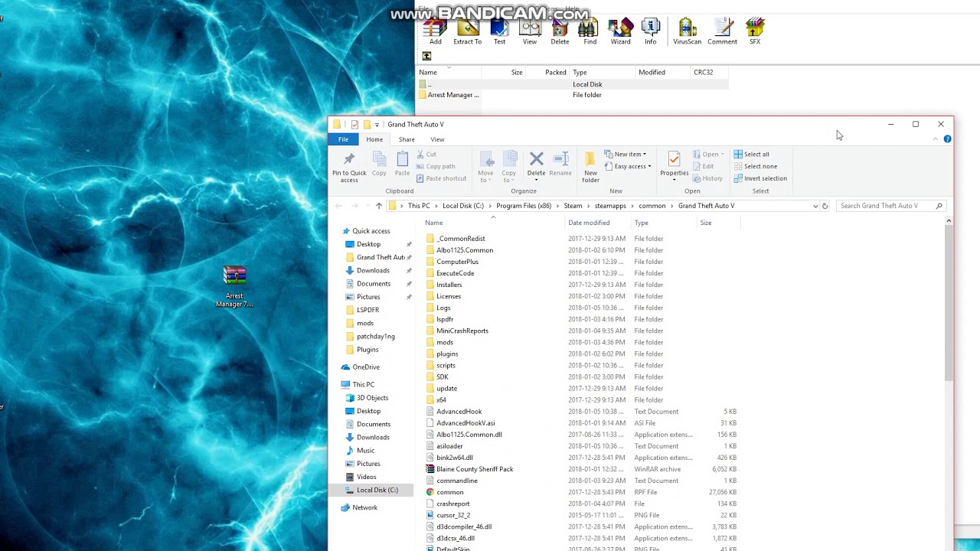Run Test from the WinRAR toolbar
The width and height of the screenshot is (980, 551).
499,31
